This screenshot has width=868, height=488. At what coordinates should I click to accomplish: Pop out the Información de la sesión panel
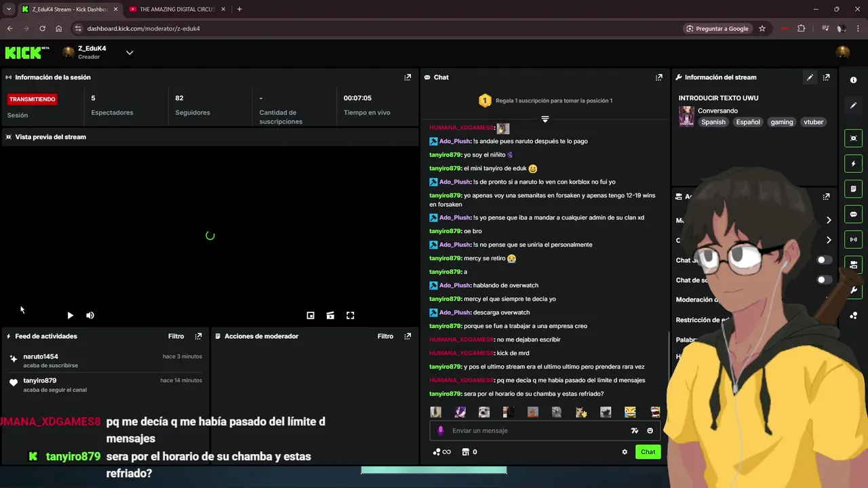[408, 77]
